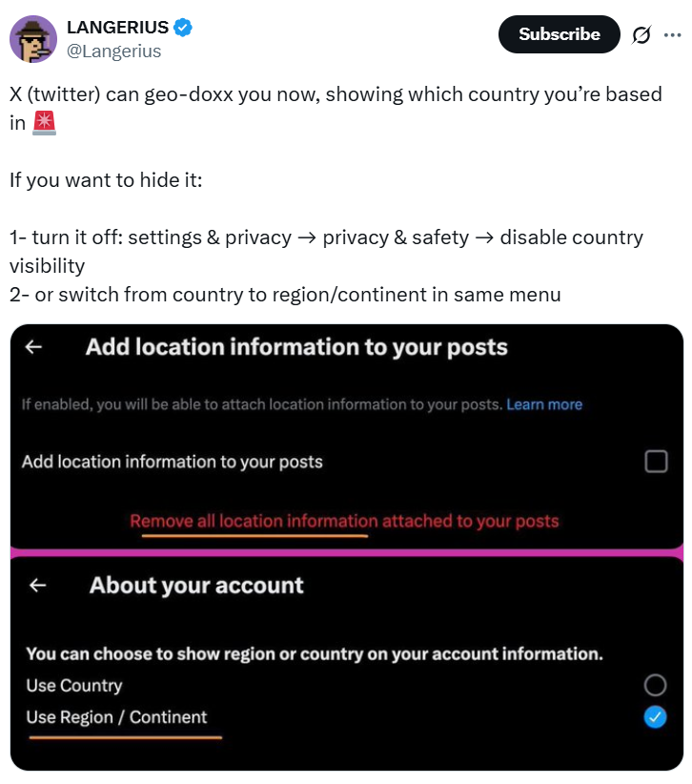The width and height of the screenshot is (692, 784).
Task: Click the back arrow on About your account screen
Action: [37, 586]
